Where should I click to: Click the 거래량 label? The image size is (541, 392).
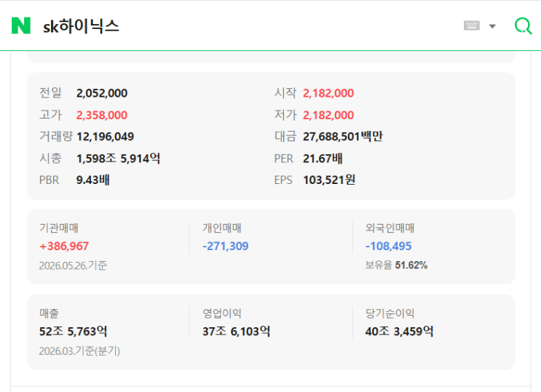[56, 137]
